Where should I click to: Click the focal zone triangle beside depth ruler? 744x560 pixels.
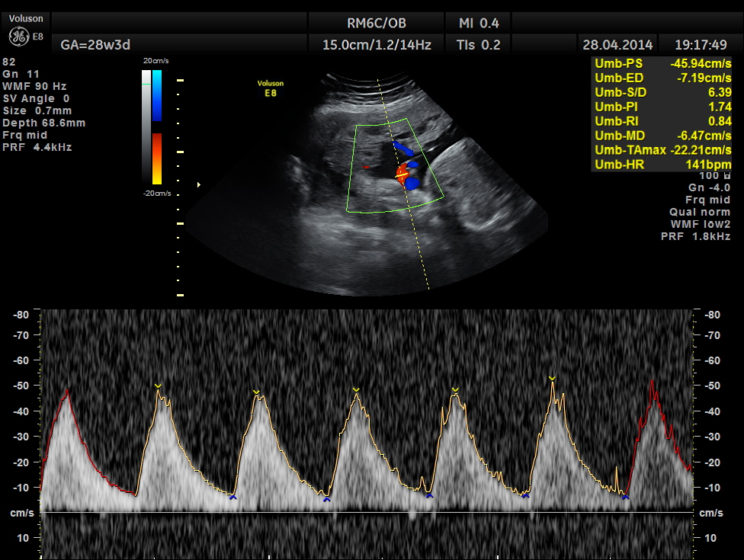click(x=200, y=184)
